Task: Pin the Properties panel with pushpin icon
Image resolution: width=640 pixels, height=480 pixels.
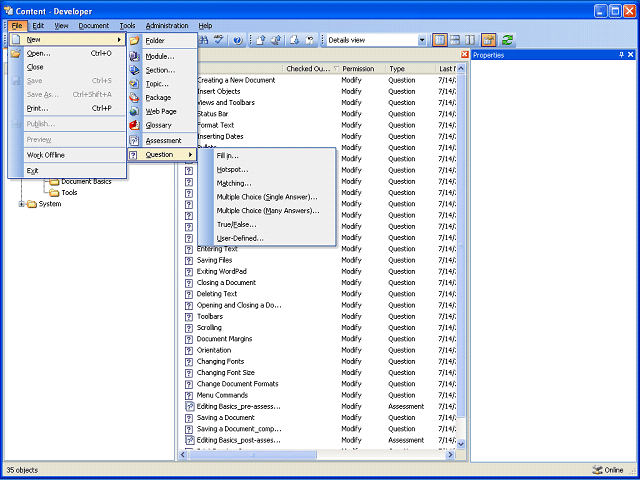Action: (621, 55)
